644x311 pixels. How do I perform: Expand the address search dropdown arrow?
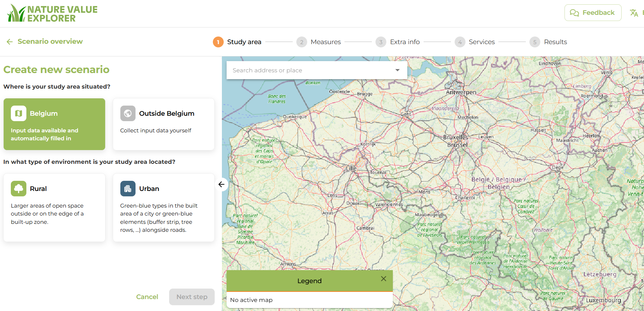click(x=398, y=70)
